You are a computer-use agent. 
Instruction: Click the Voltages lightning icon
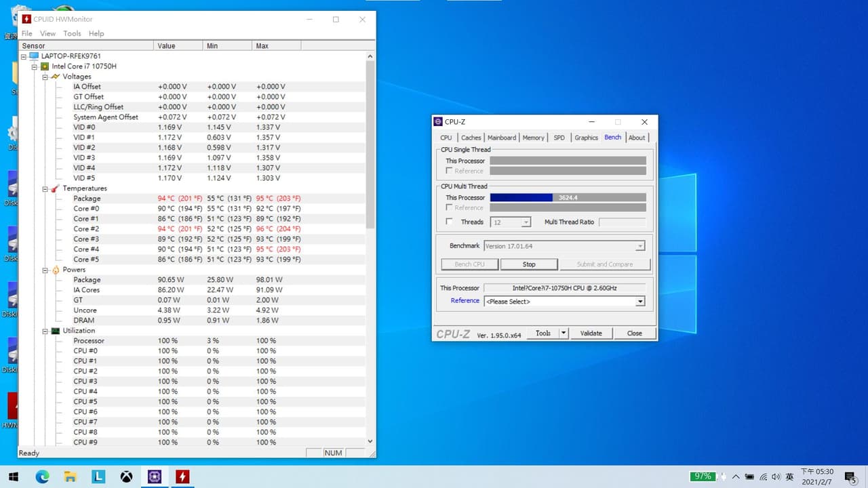pyautogui.click(x=56, y=77)
